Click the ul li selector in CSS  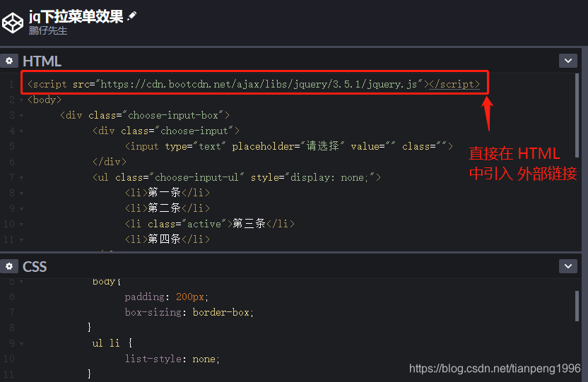pyautogui.click(x=106, y=343)
